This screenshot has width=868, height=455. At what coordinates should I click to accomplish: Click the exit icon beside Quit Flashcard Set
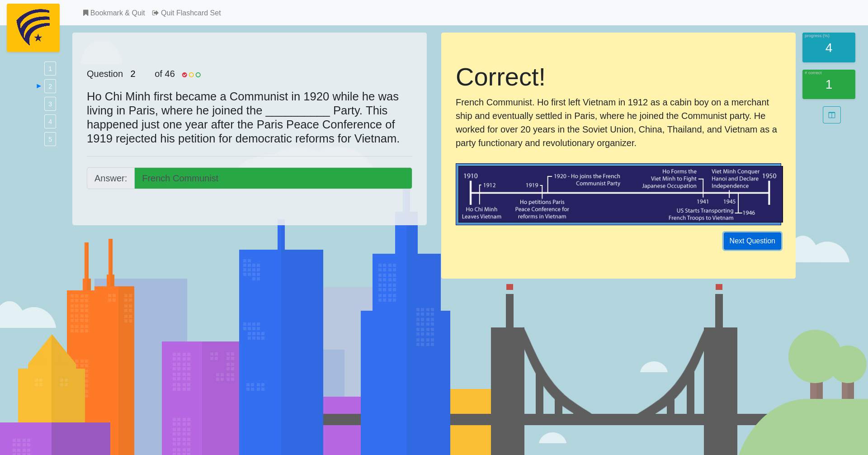(x=156, y=13)
